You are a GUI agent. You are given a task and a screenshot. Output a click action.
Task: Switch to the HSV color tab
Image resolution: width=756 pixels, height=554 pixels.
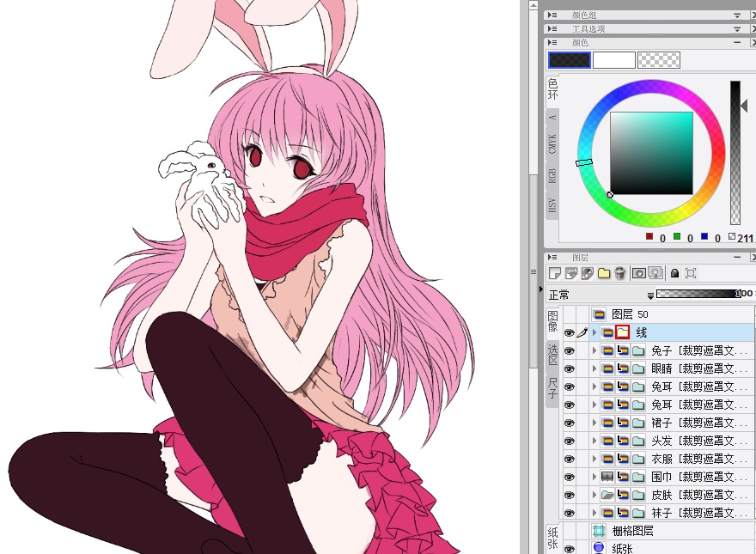pyautogui.click(x=552, y=204)
